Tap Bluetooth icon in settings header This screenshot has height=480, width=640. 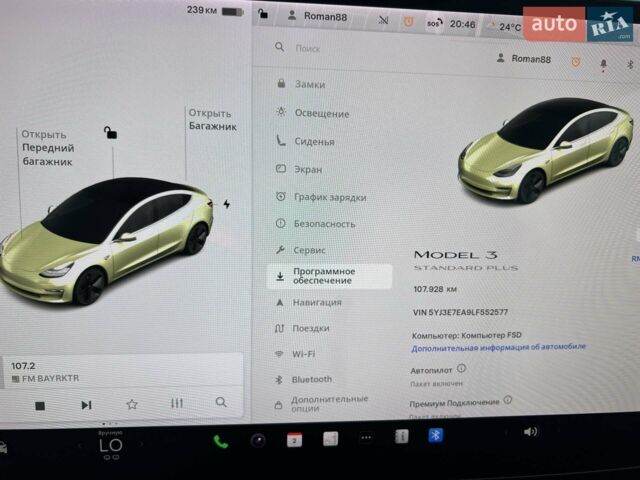(x=630, y=64)
